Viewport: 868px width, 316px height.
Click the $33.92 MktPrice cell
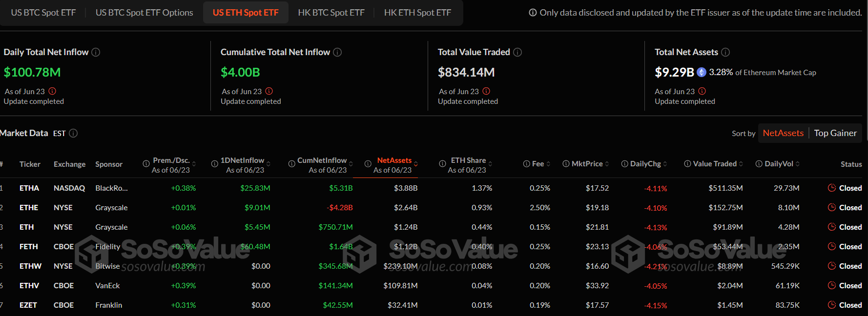click(598, 285)
